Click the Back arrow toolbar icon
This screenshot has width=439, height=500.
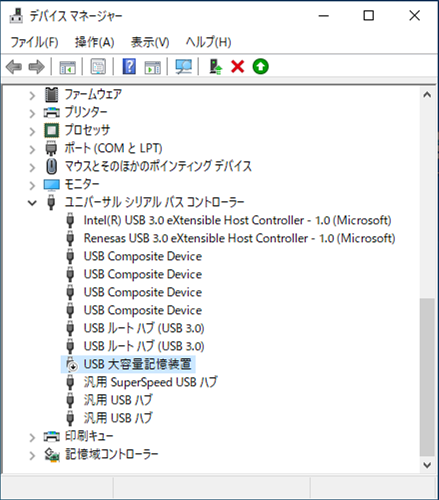(14, 67)
